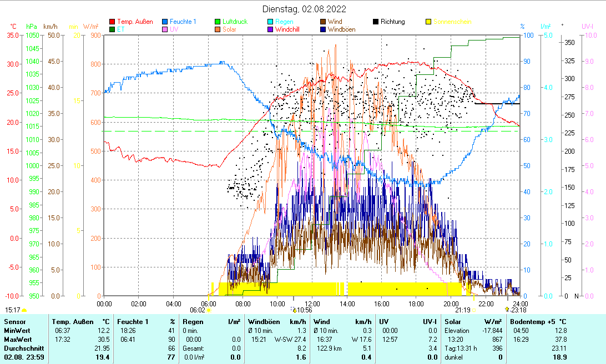Image resolution: width=606 pixels, height=364 pixels.
Task: Click the current temperature value '19.4'
Action: tap(103, 357)
